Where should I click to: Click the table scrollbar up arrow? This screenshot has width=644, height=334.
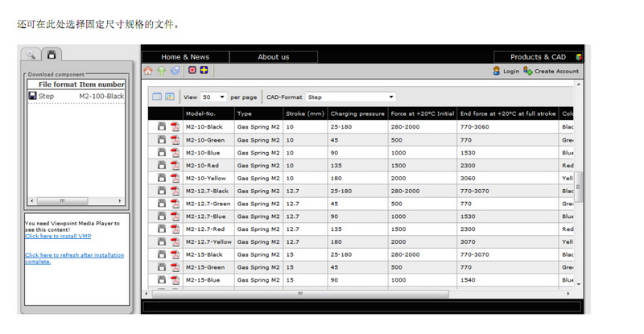(x=578, y=85)
